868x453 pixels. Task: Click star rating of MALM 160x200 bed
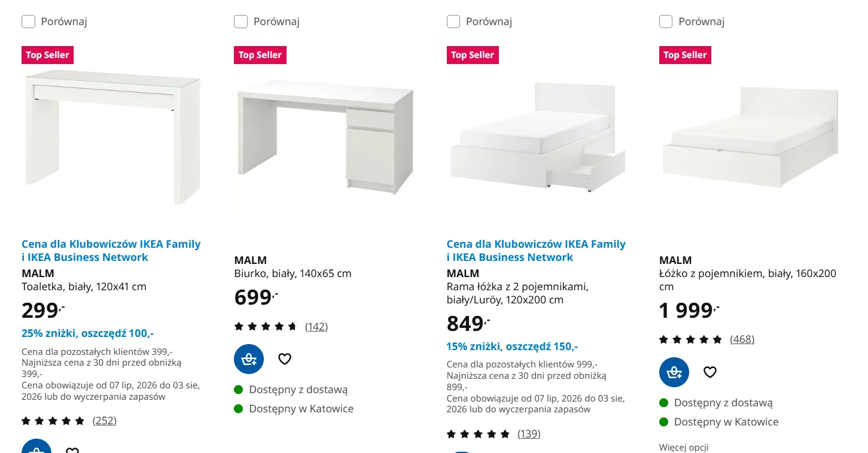(691, 340)
